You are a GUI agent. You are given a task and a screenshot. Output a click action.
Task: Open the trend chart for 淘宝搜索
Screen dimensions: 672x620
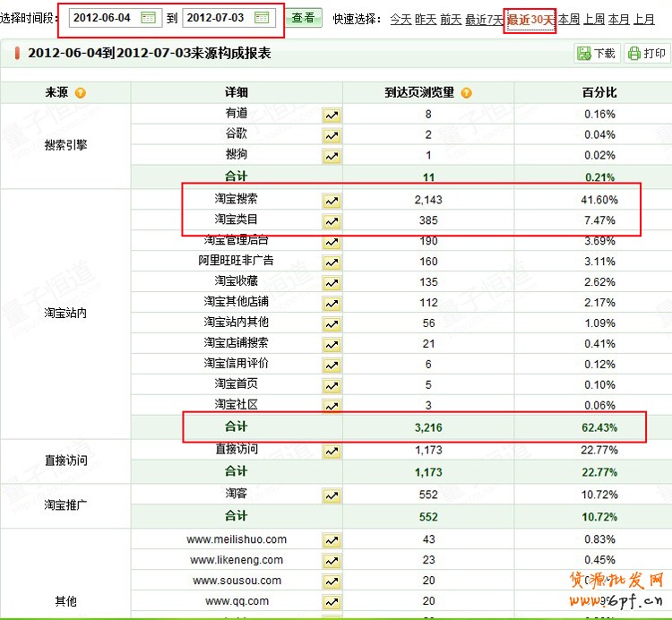[x=332, y=200]
